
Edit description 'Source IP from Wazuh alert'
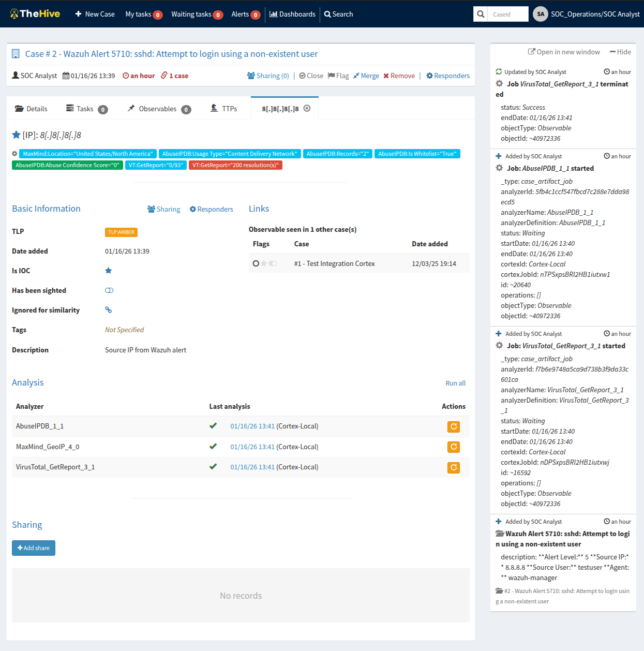[145, 350]
